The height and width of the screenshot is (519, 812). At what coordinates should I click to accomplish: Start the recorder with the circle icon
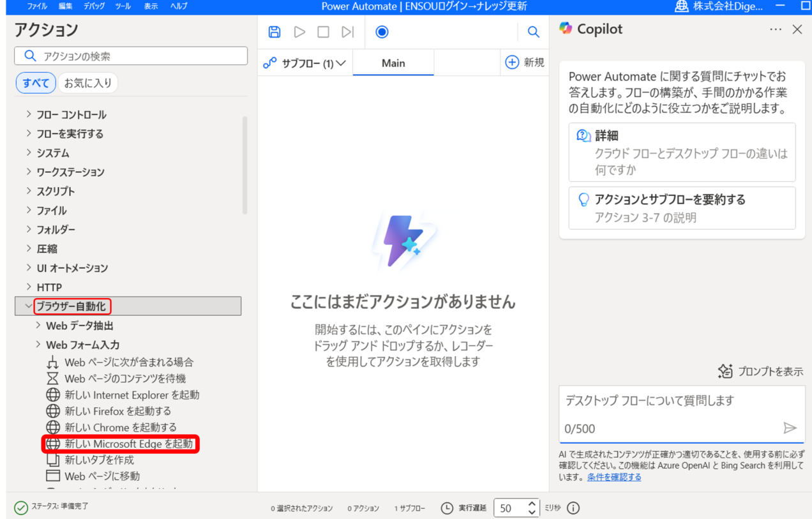382,32
